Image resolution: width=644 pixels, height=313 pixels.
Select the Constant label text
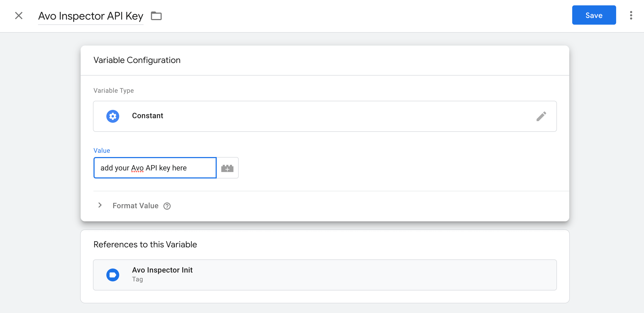click(x=147, y=116)
